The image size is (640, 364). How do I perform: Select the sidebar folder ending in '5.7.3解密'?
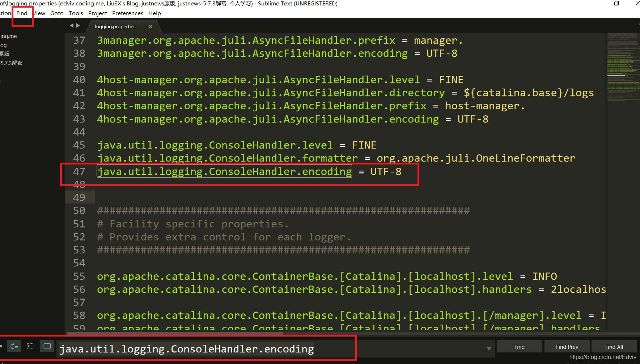pos(12,63)
